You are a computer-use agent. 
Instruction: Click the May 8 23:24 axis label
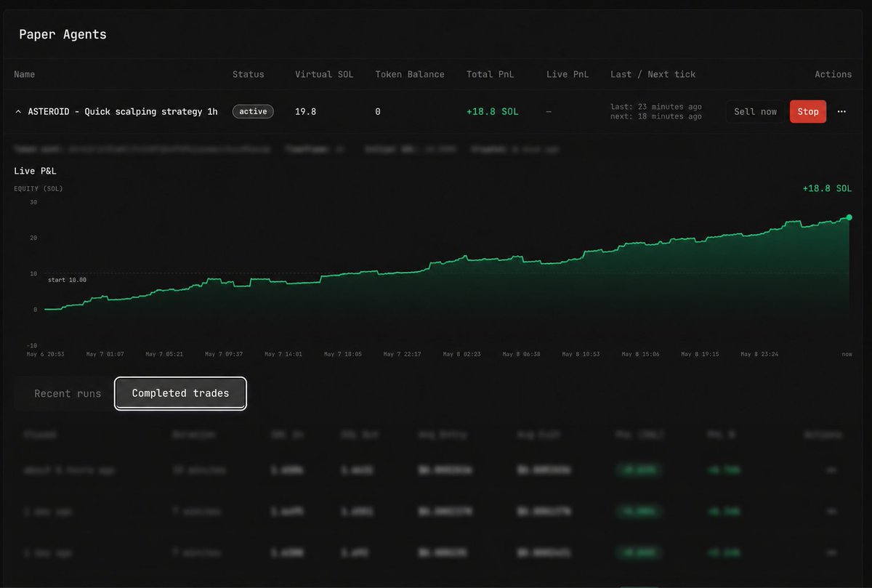point(759,354)
